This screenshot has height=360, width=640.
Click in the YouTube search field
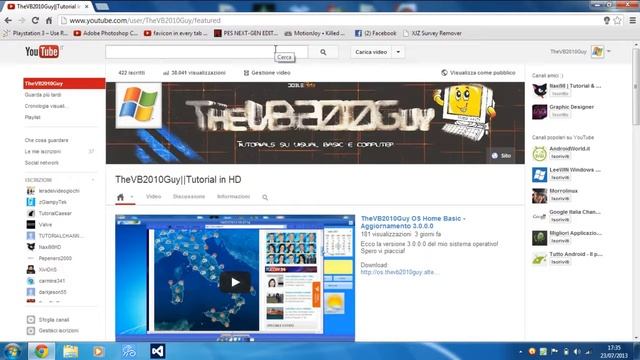click(207, 52)
